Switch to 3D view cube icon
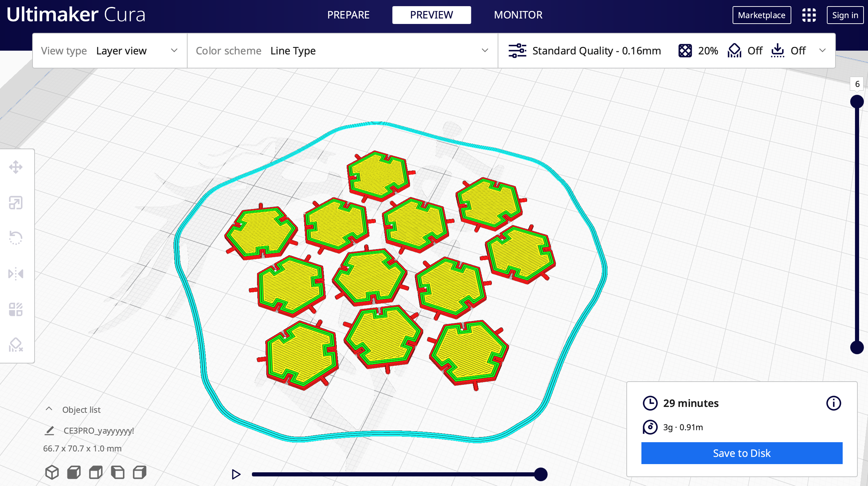This screenshot has height=486, width=868. tap(52, 472)
